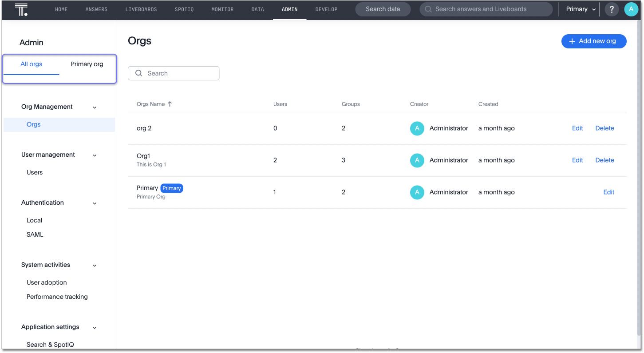644x353 pixels.
Task: Open the Primary org switcher dropdown
Action: point(580,9)
